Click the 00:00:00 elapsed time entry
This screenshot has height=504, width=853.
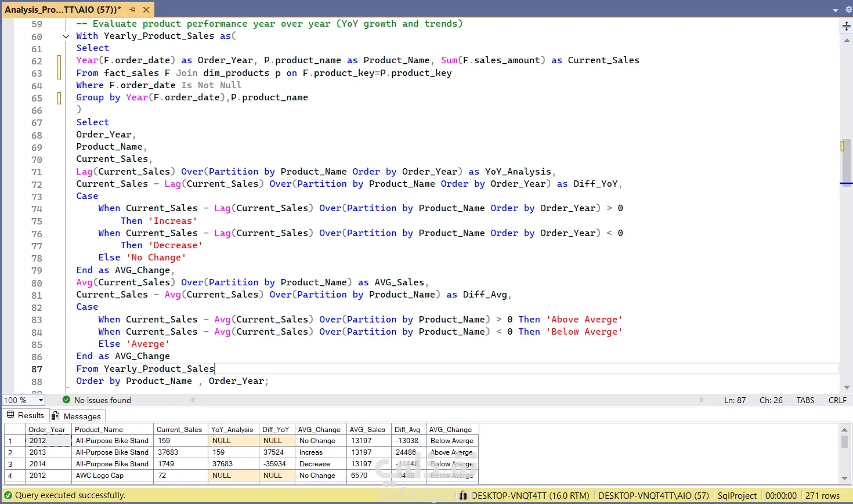(780, 495)
